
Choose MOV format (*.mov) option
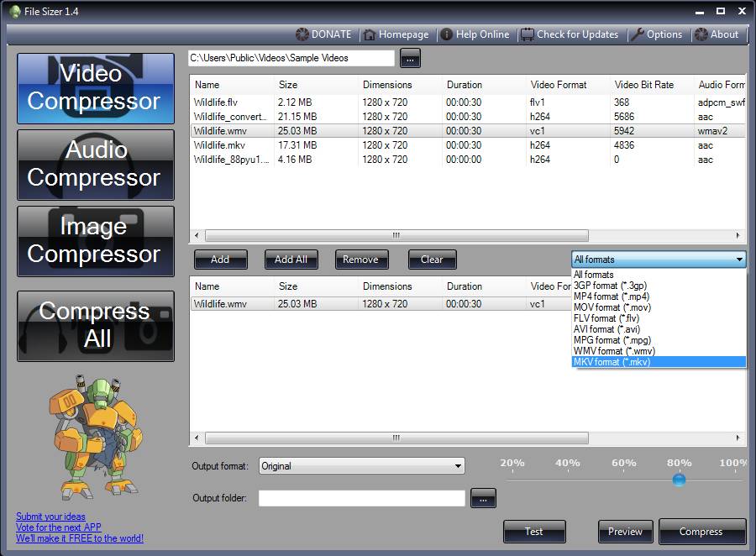tap(659, 307)
